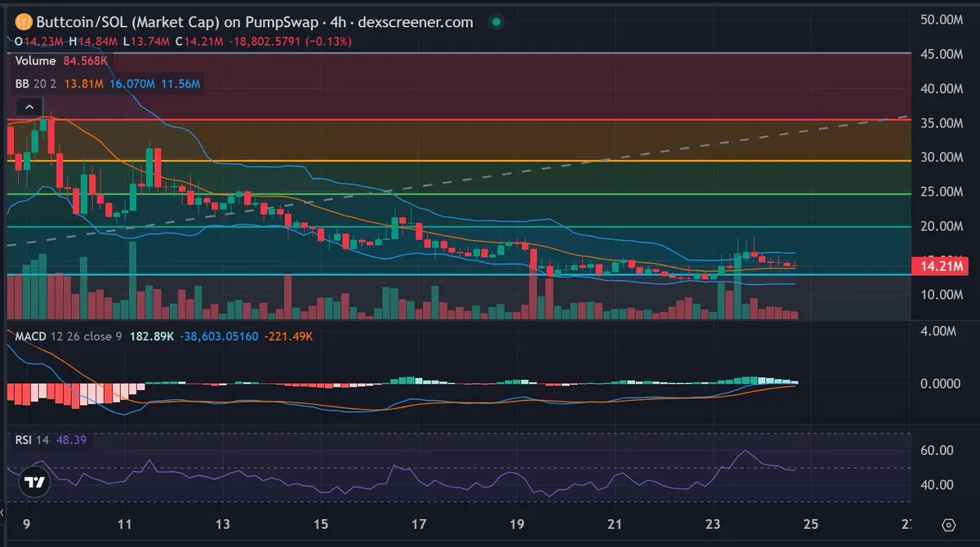Click the Low value 13.74M

(151, 41)
